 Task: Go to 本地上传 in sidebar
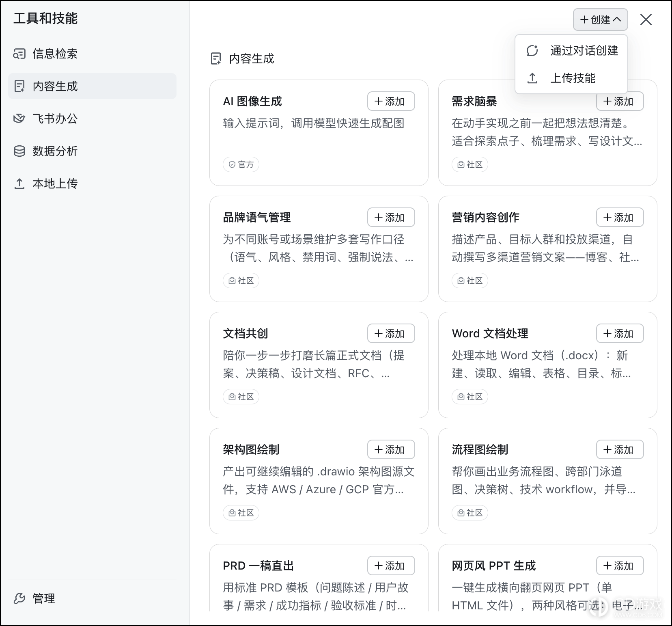pos(92,183)
